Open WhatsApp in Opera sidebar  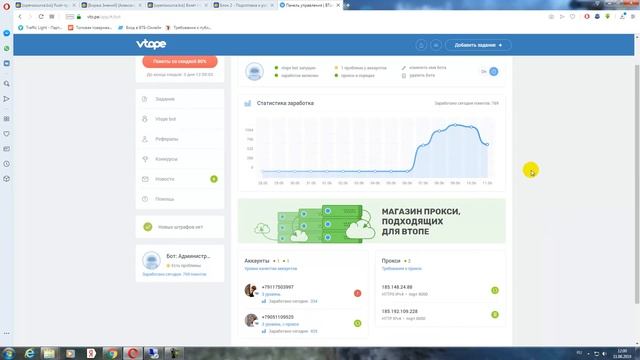[7, 48]
